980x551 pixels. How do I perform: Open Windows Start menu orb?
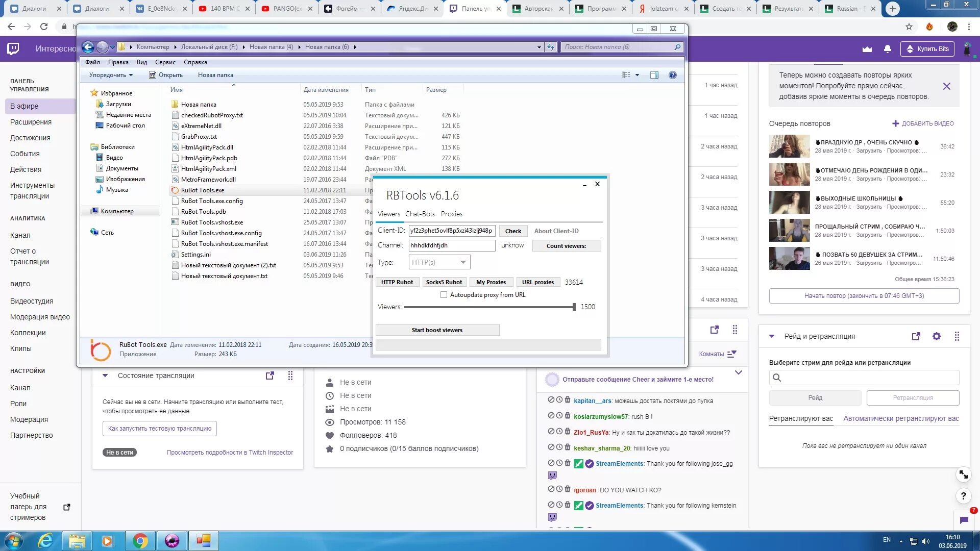(x=14, y=540)
